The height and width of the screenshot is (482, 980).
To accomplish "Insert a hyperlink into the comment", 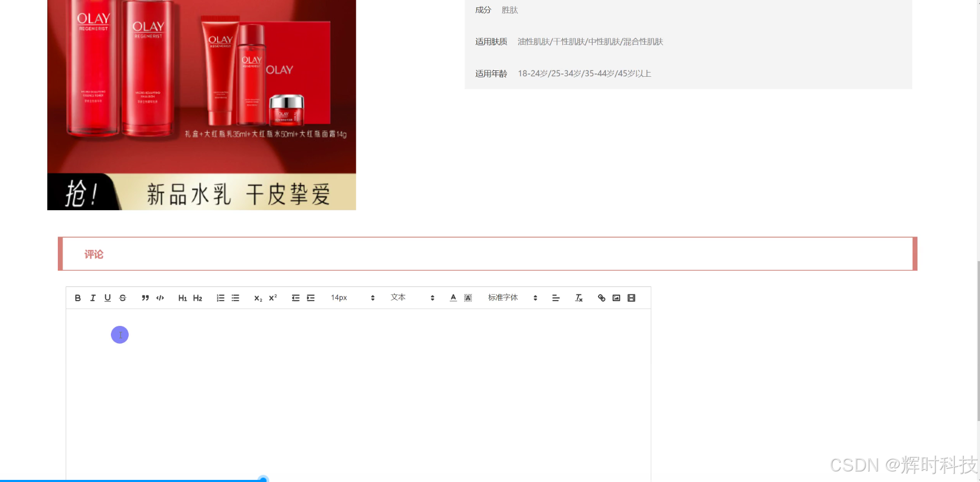I will coord(602,298).
